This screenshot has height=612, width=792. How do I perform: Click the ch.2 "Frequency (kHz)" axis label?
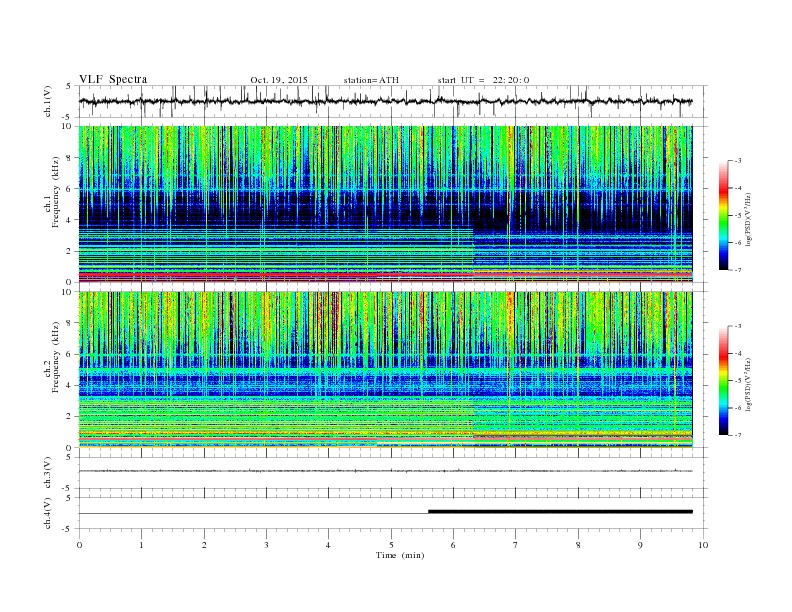56,357
